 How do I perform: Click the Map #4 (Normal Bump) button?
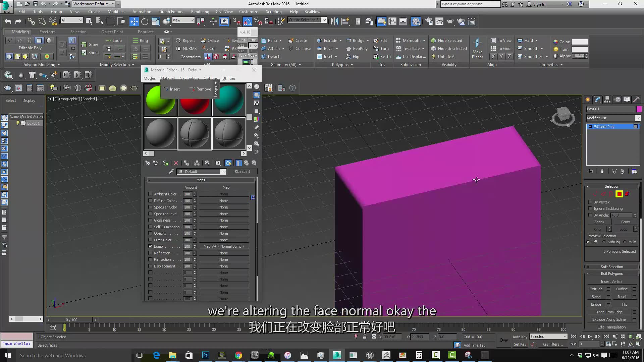pos(224,246)
